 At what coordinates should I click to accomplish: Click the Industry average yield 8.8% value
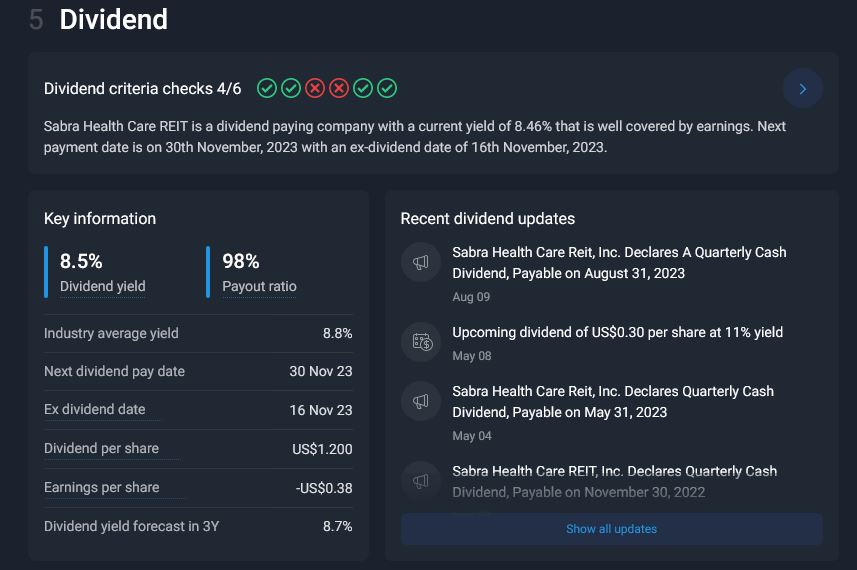click(x=337, y=333)
